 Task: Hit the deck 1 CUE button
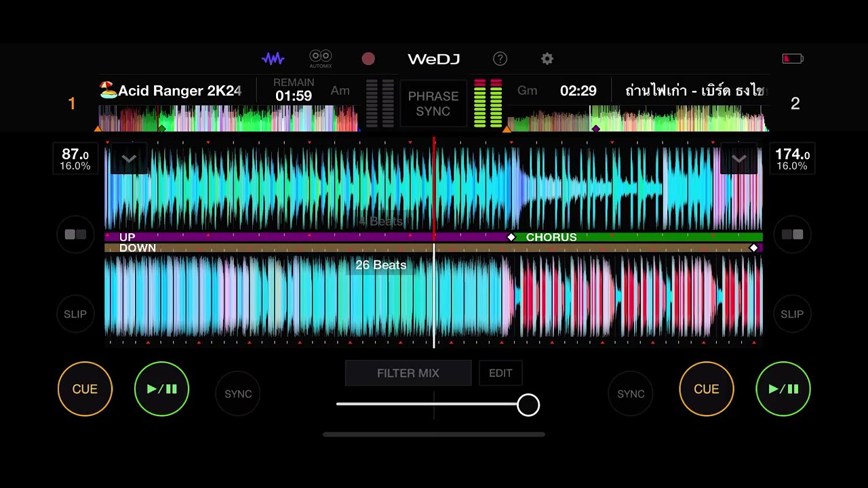[x=85, y=389]
